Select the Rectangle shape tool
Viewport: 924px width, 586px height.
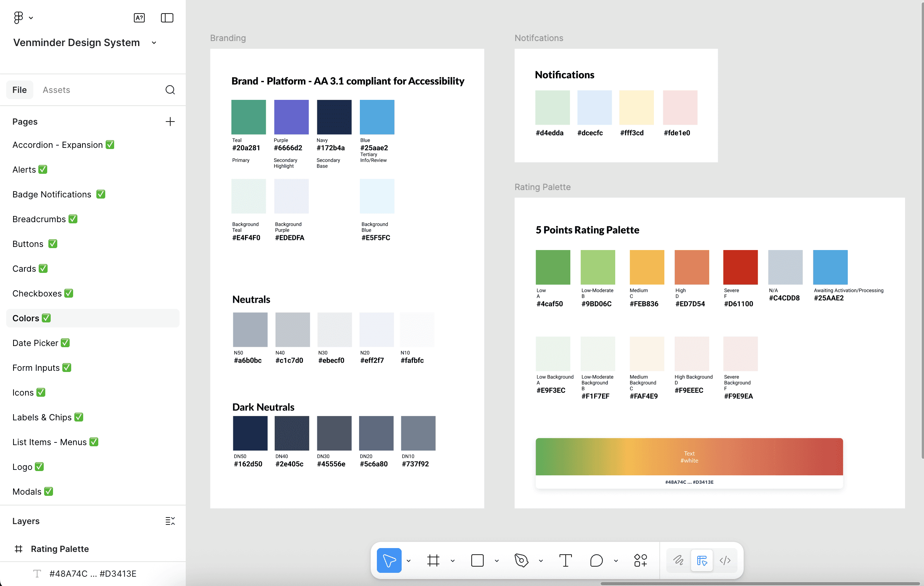coord(477,560)
